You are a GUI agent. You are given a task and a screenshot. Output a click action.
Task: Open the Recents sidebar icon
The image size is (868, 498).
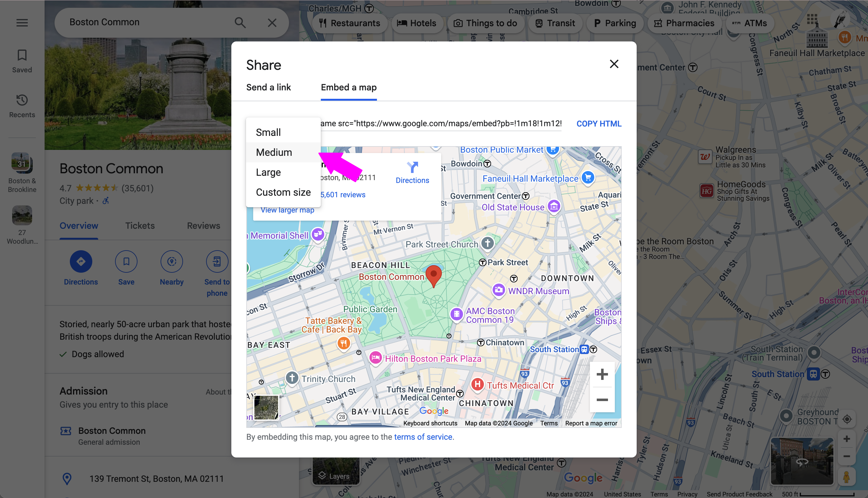22,106
